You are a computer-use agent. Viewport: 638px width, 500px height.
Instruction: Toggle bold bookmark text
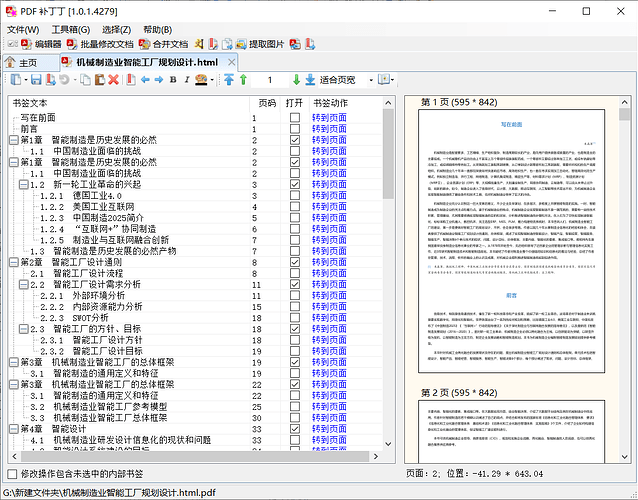[x=173, y=79]
